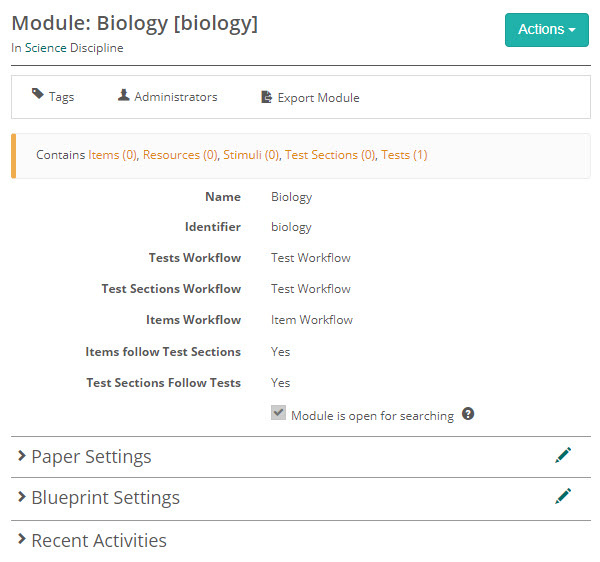Open the Items (0) link
Viewport: 600px width, 562px height.
tap(113, 155)
